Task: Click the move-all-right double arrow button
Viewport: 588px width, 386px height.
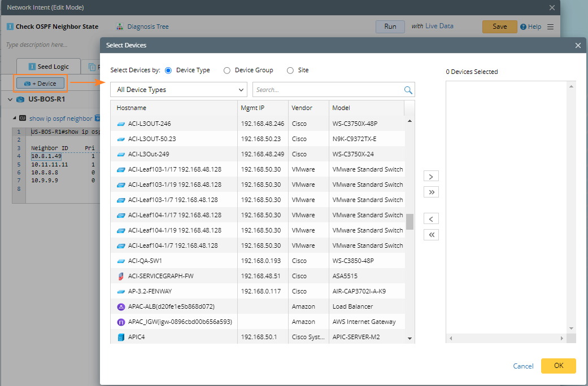Action: pos(431,192)
